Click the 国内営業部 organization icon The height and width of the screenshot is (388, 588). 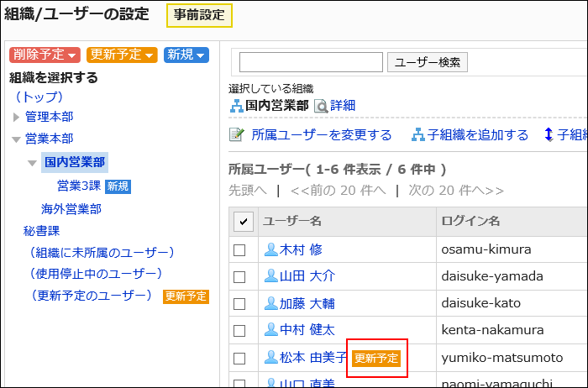[x=237, y=106]
